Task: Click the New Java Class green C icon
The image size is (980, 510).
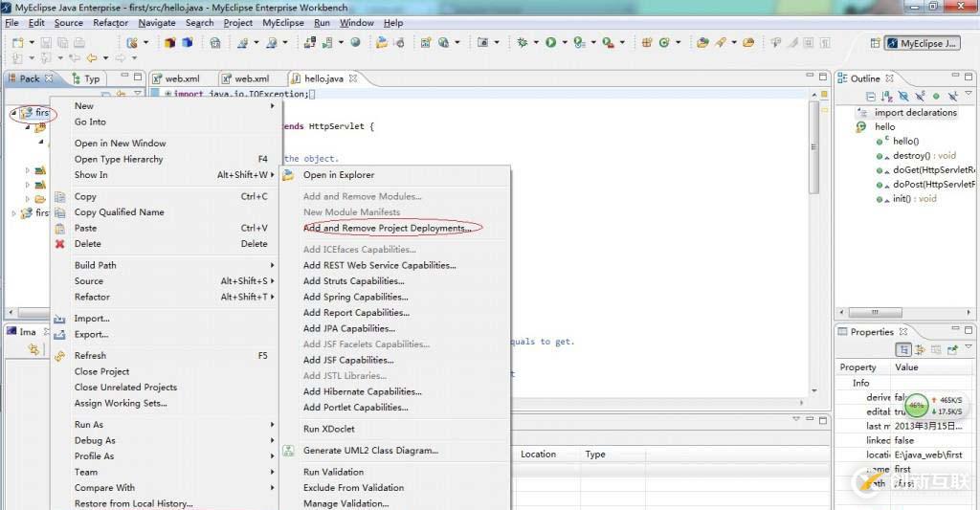Action: coord(664,42)
